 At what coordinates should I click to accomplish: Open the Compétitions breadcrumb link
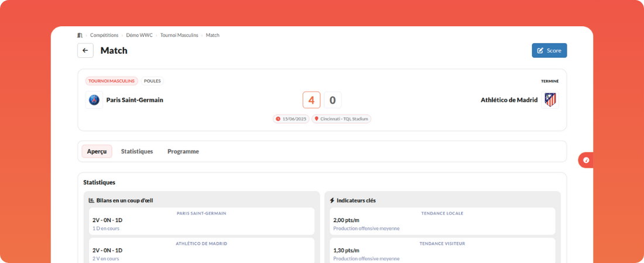pyautogui.click(x=104, y=35)
